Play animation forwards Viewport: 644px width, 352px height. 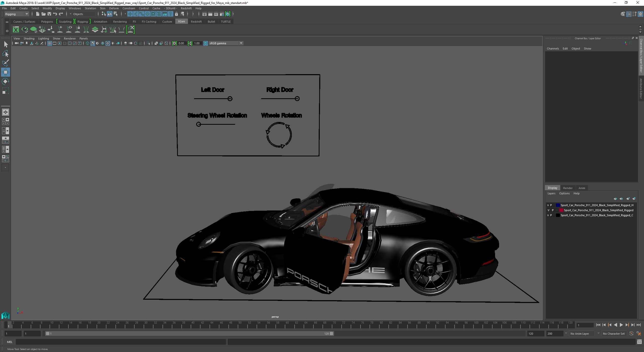click(621, 325)
